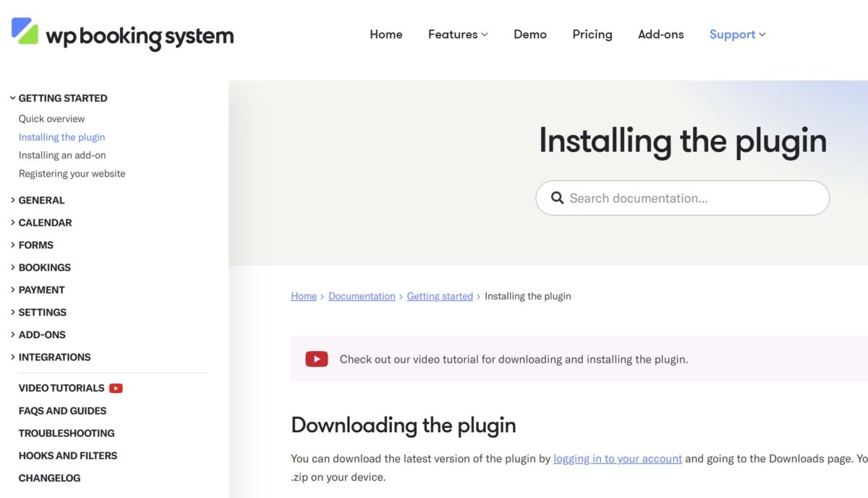Select Home in the navigation bar
The width and height of the screenshot is (868, 498).
click(386, 34)
